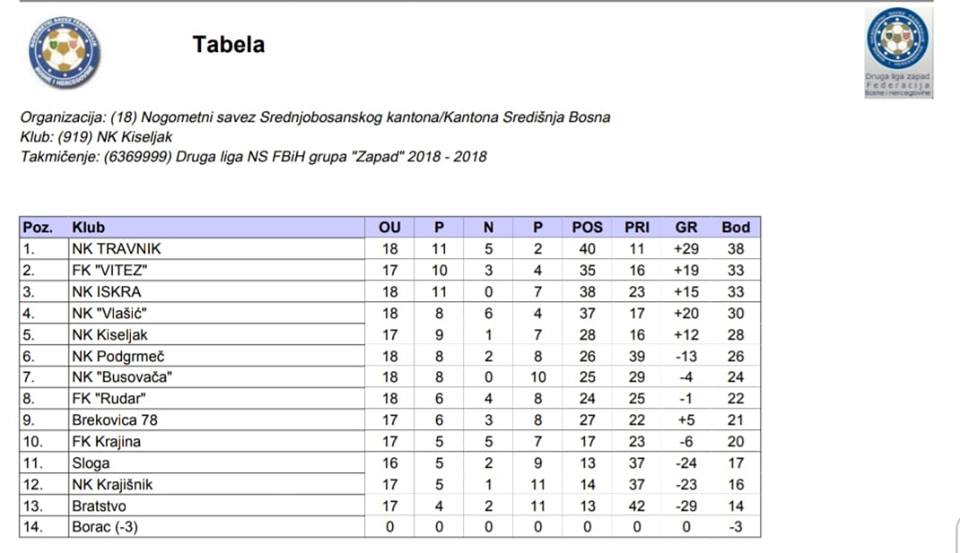
Task: Select the NK TRAVNIK row
Action: [x=390, y=249]
